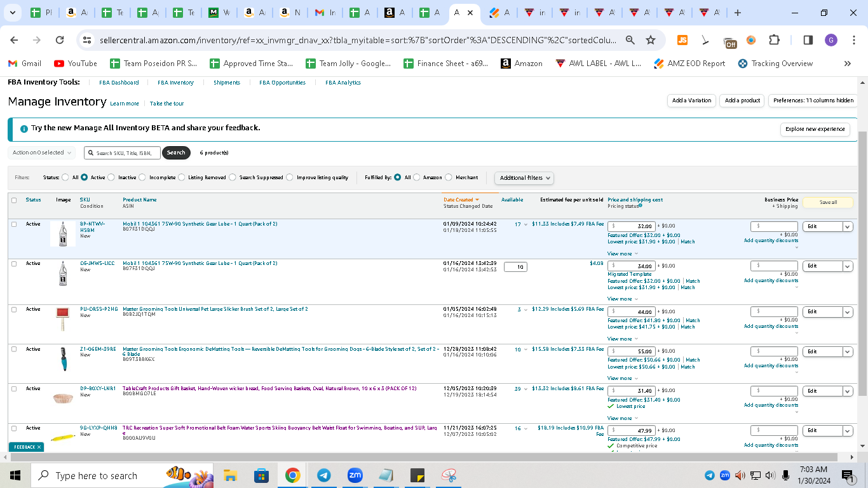This screenshot has width=868, height=488.
Task: Expand available quantity 39 chevron
Action: [526, 389]
